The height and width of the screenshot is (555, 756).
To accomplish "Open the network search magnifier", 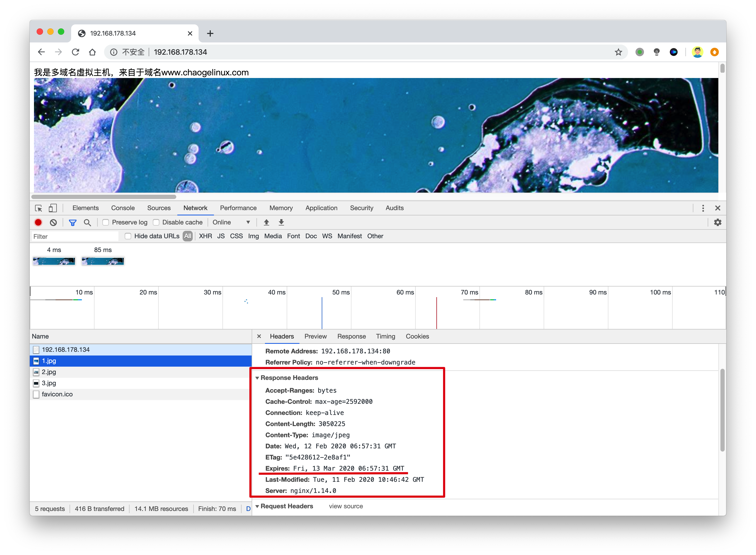I will 87,222.
